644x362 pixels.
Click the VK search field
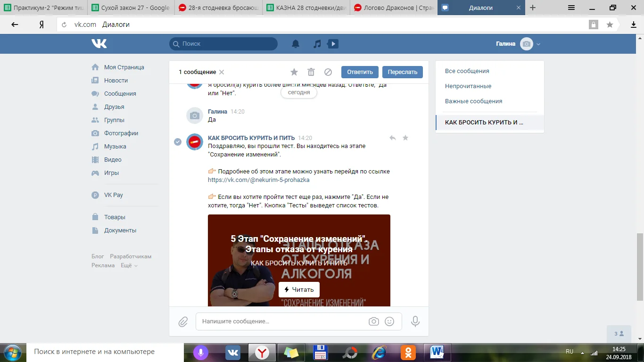(223, 44)
